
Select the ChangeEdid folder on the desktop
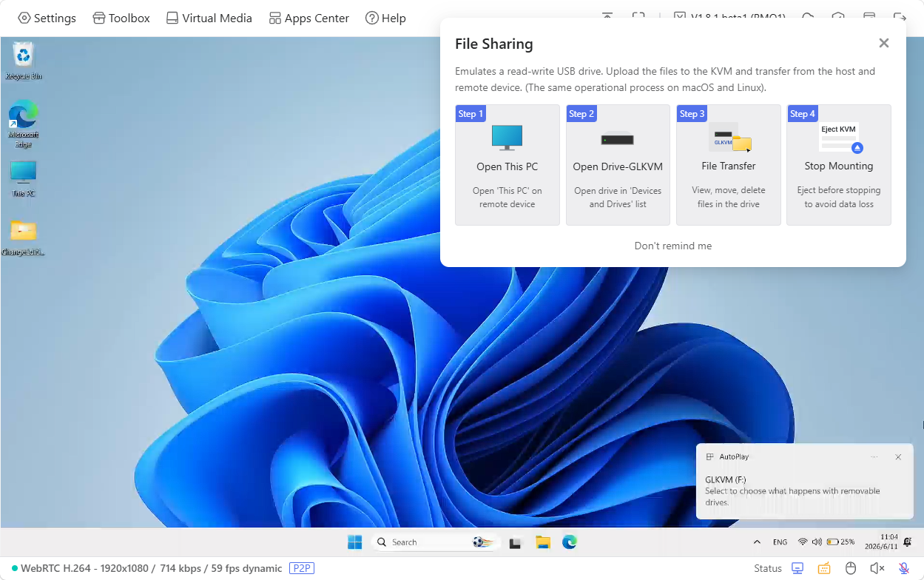24,238
